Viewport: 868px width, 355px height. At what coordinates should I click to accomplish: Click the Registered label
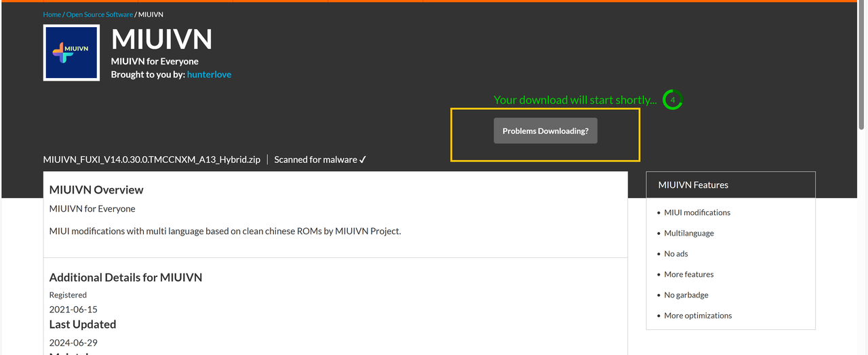(x=68, y=295)
